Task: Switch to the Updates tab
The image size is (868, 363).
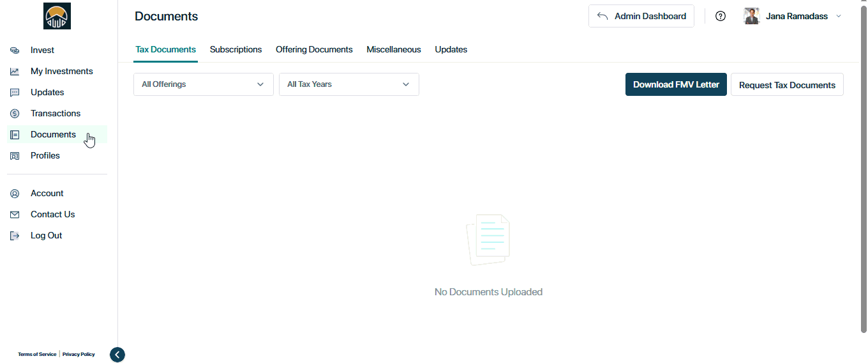Action: [451, 49]
